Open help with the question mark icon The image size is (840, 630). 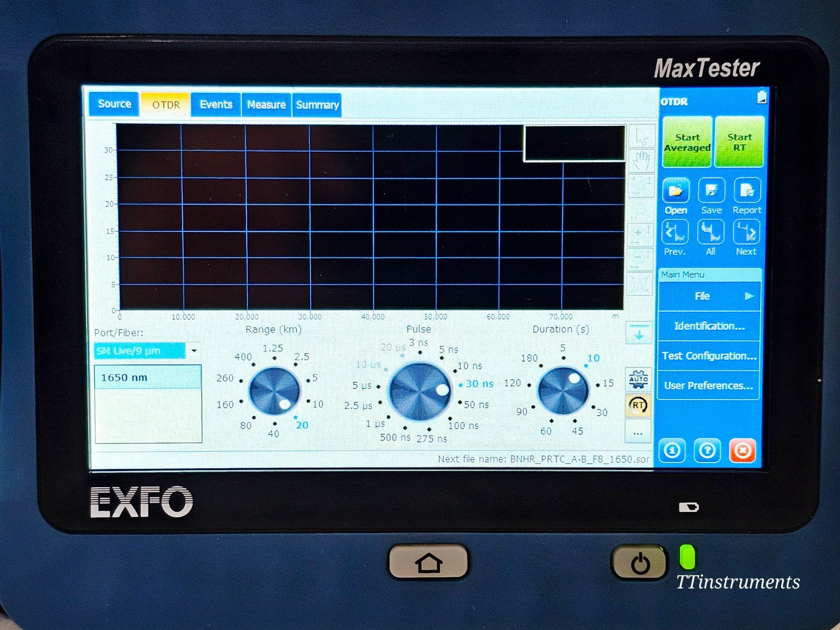pos(707,450)
